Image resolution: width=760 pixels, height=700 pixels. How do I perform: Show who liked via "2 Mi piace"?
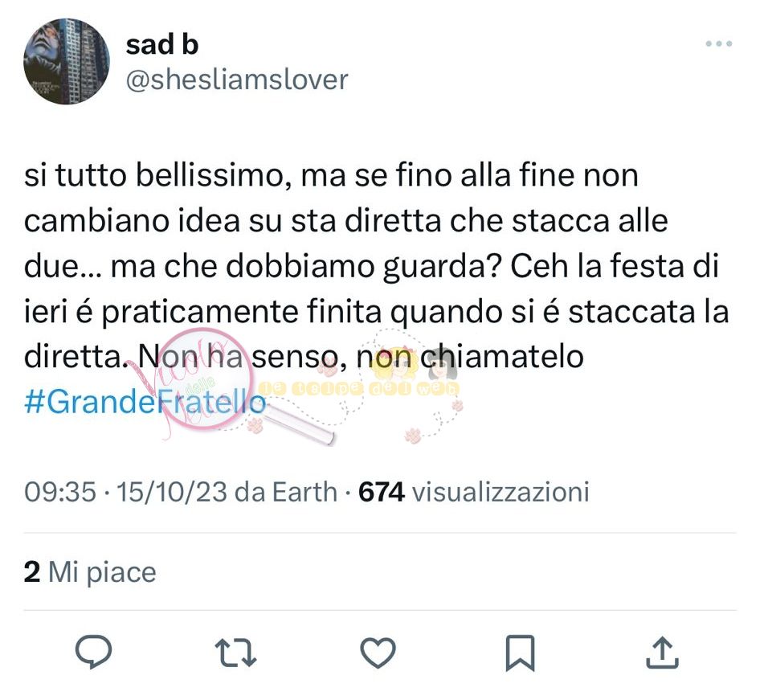[90, 571]
